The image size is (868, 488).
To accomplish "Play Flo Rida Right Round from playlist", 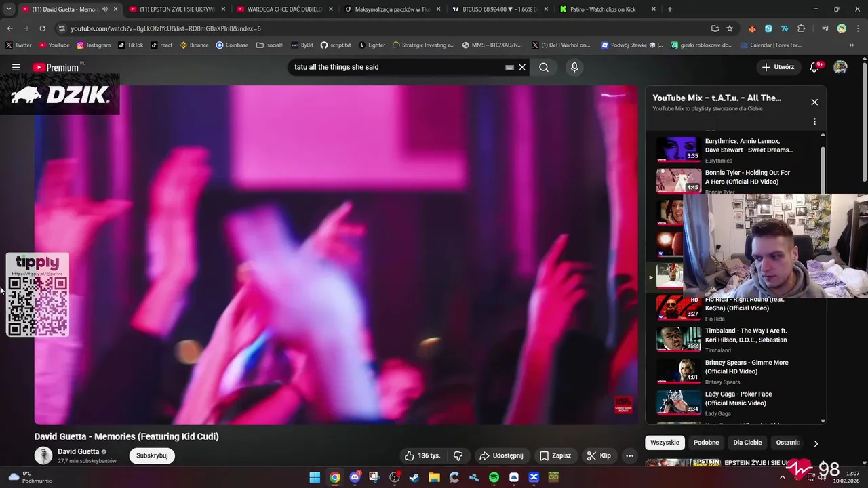I will tap(732, 308).
